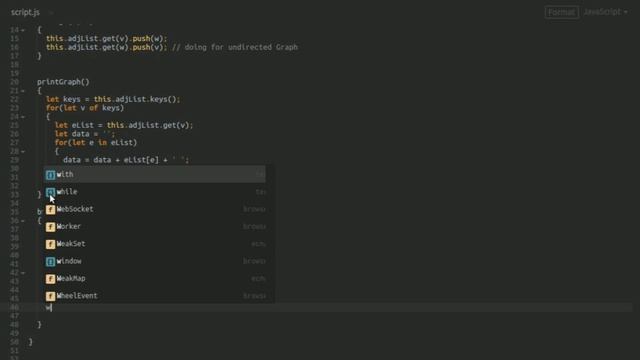Screen dimensions: 640x360
Task: Click the Format button
Action: 562,12
